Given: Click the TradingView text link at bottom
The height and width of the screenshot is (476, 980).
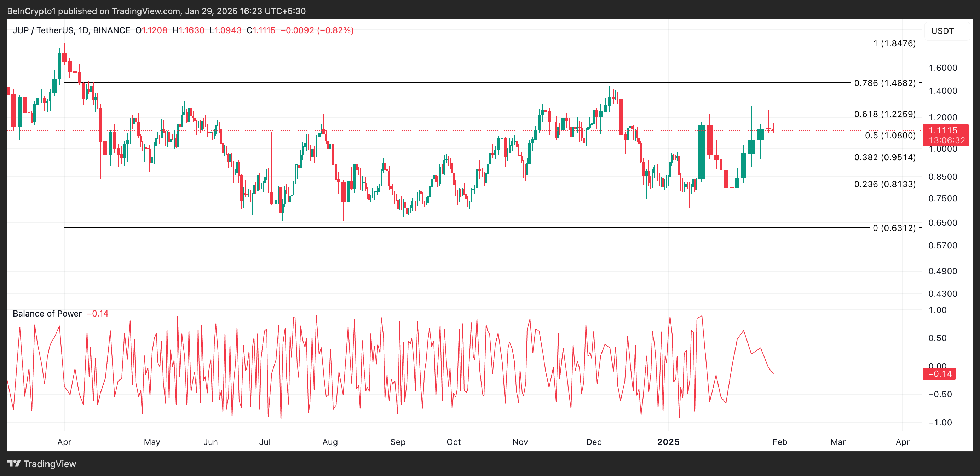Looking at the screenshot, I should point(50,464).
